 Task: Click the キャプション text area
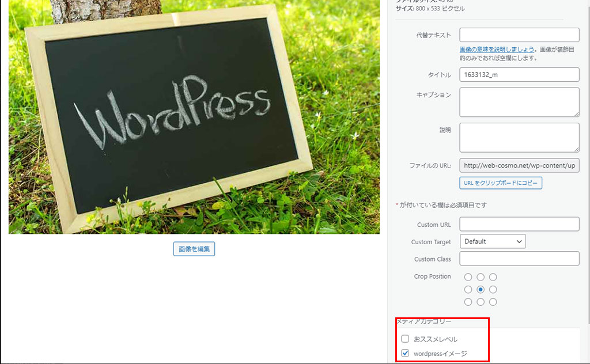(x=519, y=103)
